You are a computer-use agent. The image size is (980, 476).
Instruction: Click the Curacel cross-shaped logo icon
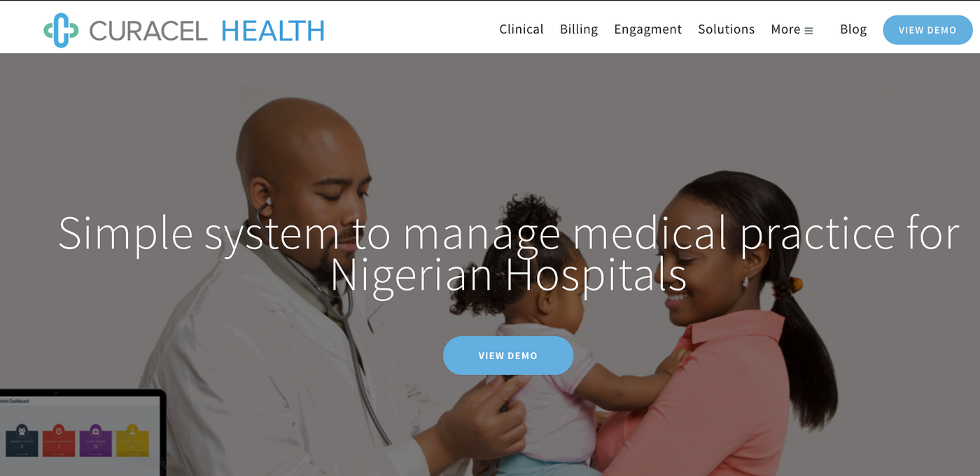pyautogui.click(x=61, y=31)
